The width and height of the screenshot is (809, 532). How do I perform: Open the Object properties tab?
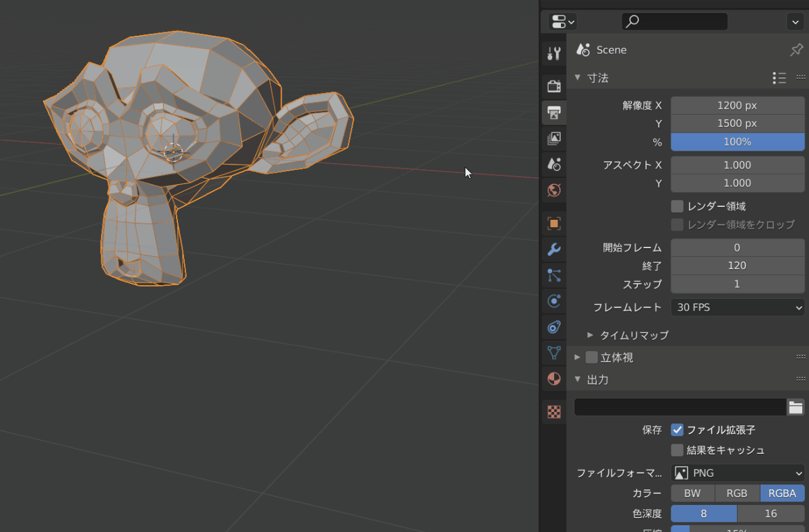554,223
